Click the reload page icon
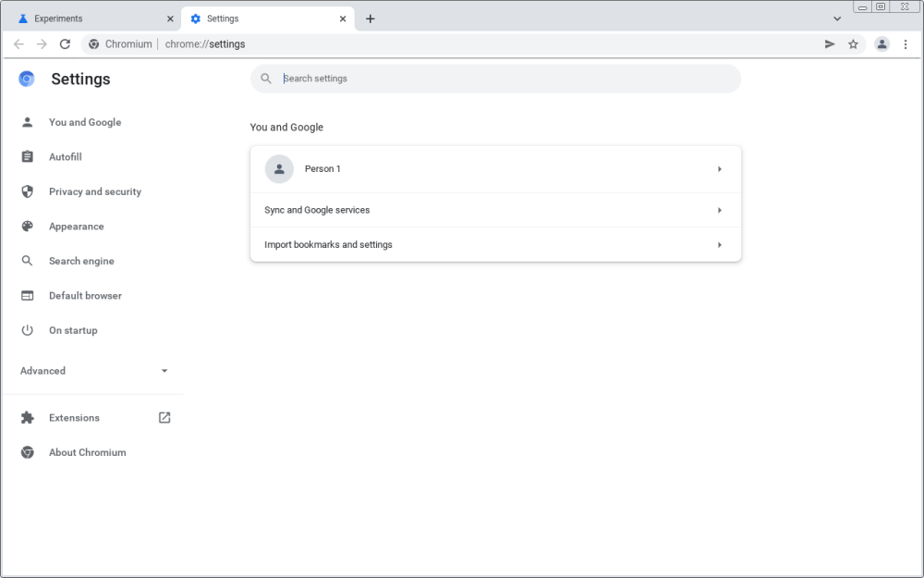924x578 pixels. (x=65, y=44)
